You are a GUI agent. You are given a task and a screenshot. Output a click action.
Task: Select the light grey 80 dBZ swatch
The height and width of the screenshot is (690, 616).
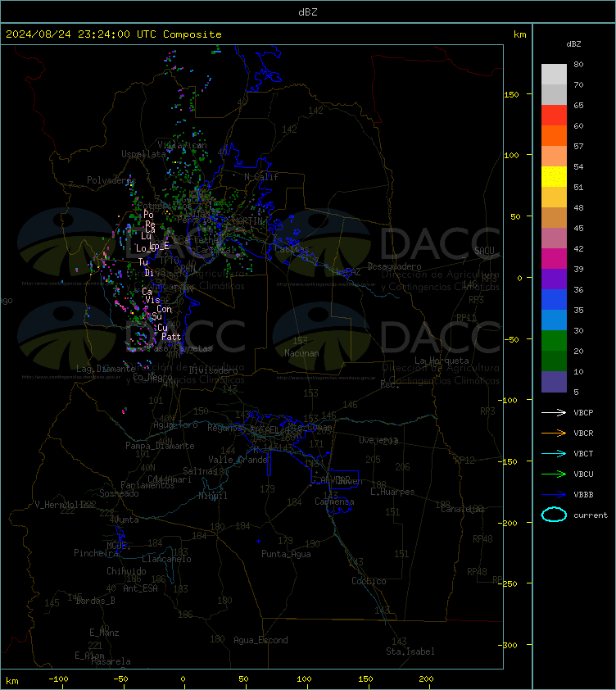[554, 74]
